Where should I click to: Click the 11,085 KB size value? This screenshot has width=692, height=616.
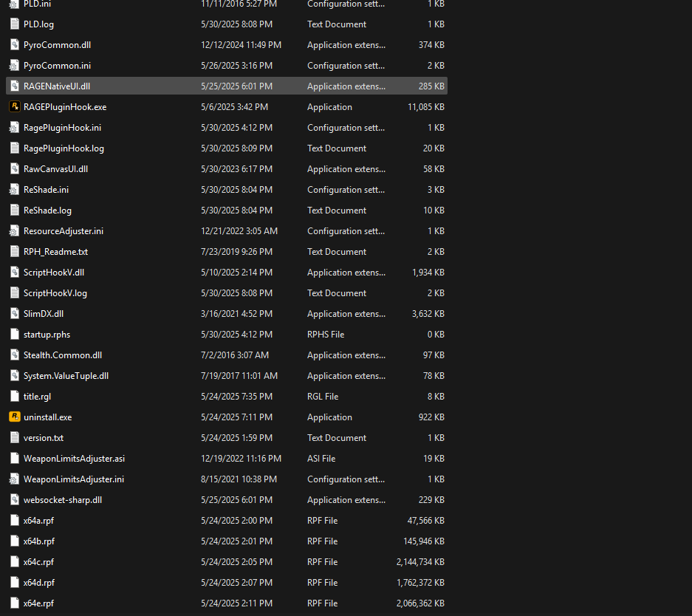pyautogui.click(x=426, y=107)
